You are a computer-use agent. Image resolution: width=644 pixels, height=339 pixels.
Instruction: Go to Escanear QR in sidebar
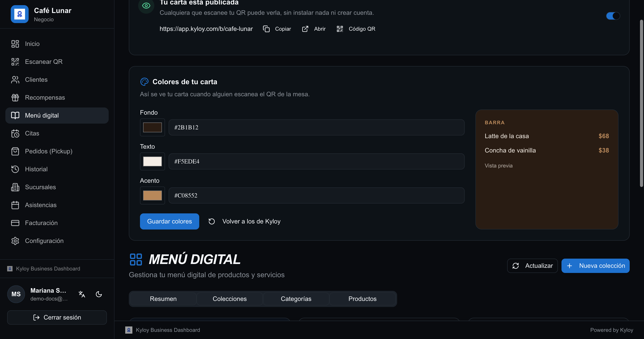tap(57, 62)
